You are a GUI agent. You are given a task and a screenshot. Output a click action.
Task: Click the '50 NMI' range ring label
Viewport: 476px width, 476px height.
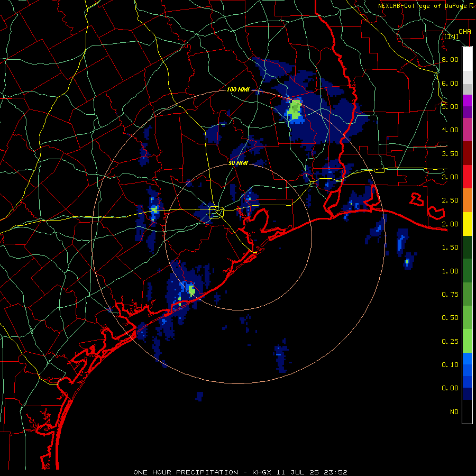(238, 163)
